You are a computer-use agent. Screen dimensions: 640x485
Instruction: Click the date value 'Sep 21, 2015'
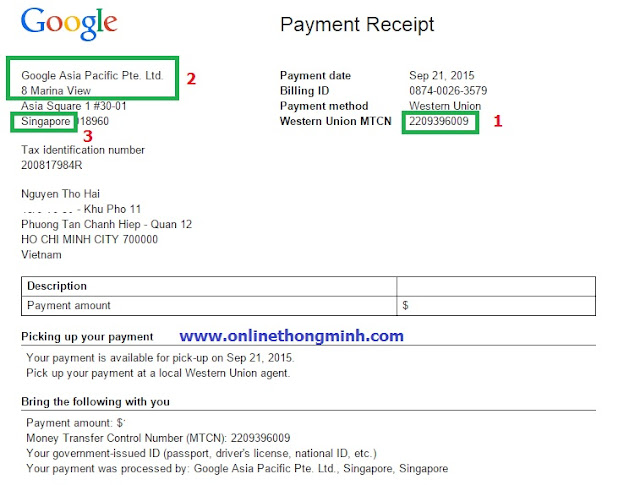442,76
